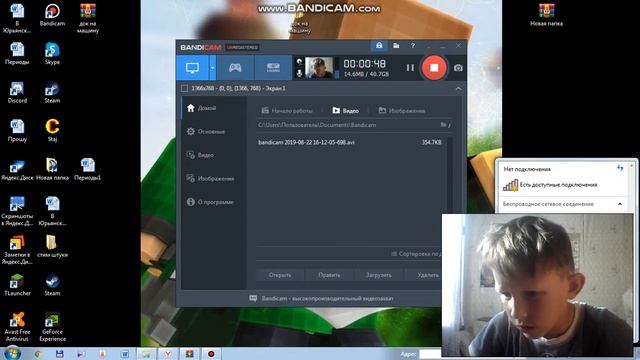
Task: Pause the current recording
Action: 410,68
